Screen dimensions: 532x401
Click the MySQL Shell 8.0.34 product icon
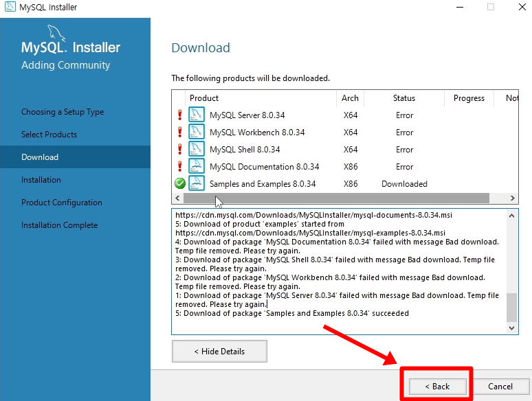click(x=197, y=149)
